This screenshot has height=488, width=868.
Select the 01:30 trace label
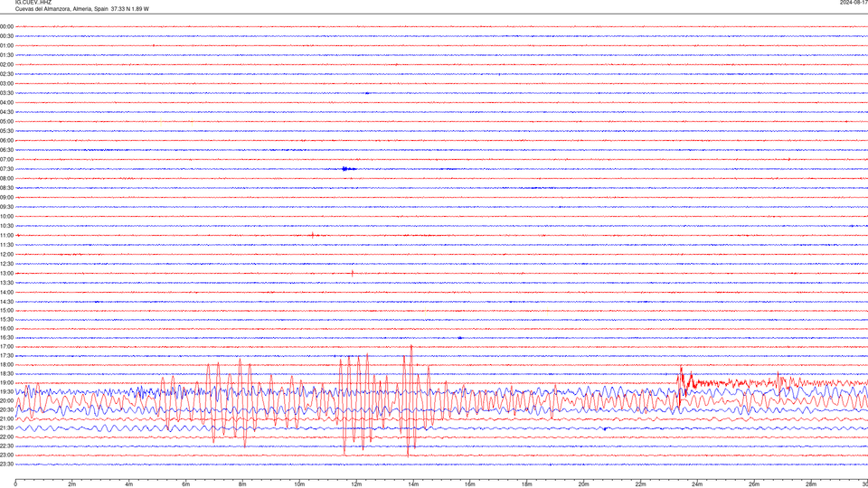(x=6, y=55)
